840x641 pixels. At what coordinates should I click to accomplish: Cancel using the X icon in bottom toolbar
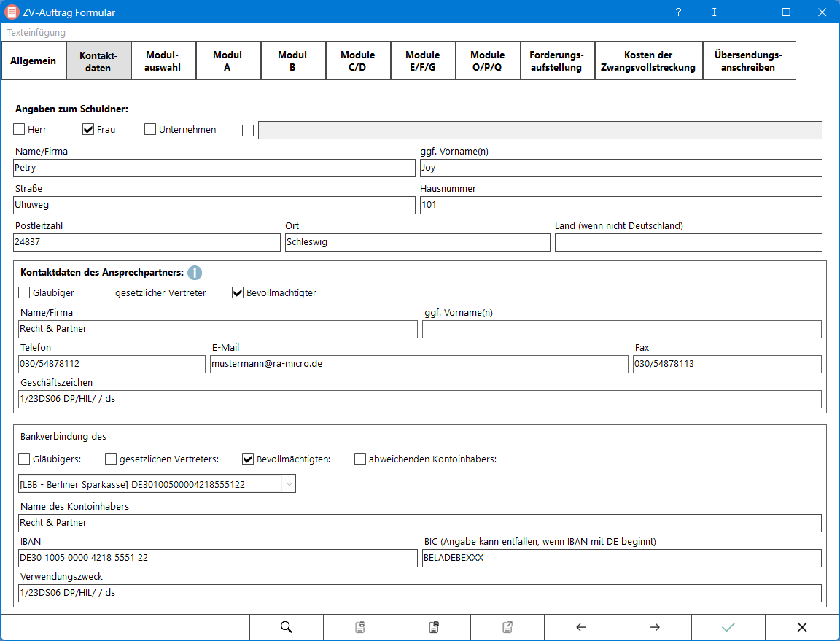pyautogui.click(x=802, y=627)
